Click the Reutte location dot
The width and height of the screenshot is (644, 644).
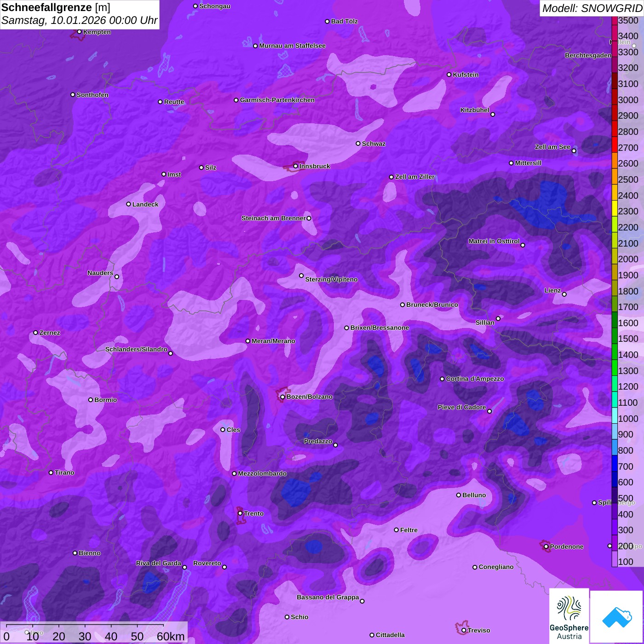point(161,102)
